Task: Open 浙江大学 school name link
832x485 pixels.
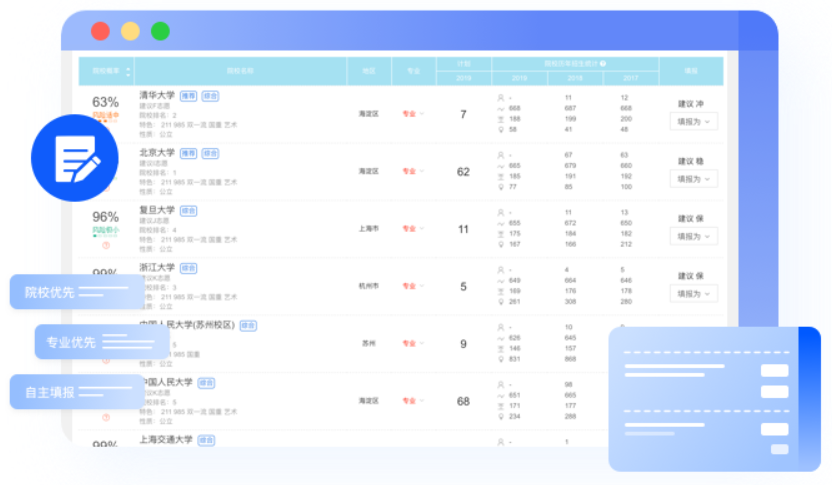Action: coord(157,267)
